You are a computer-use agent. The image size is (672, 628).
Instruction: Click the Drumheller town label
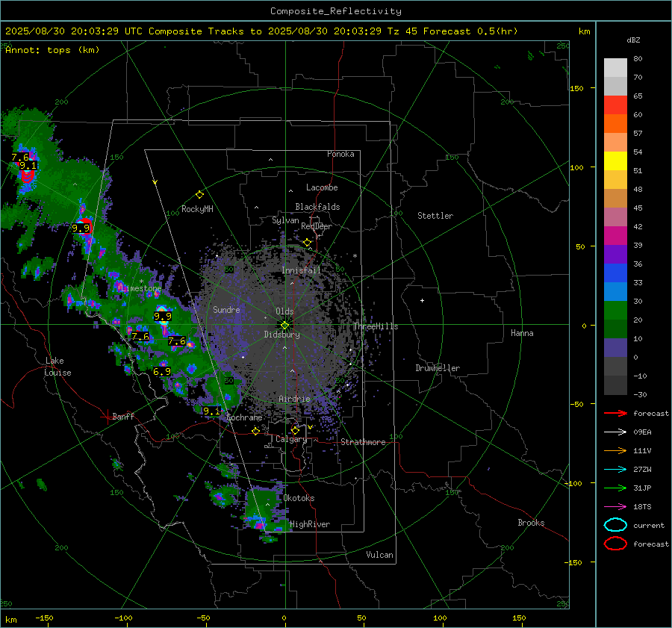click(x=438, y=368)
